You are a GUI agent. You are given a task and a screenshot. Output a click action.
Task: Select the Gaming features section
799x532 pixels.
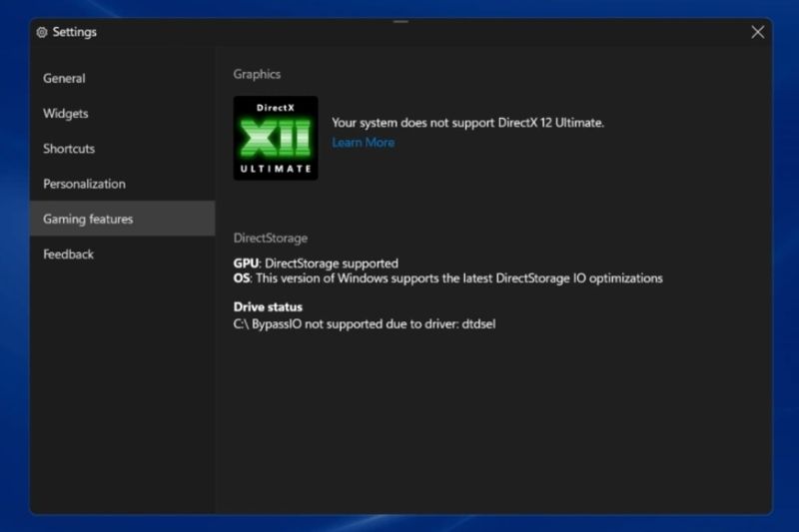click(88, 219)
